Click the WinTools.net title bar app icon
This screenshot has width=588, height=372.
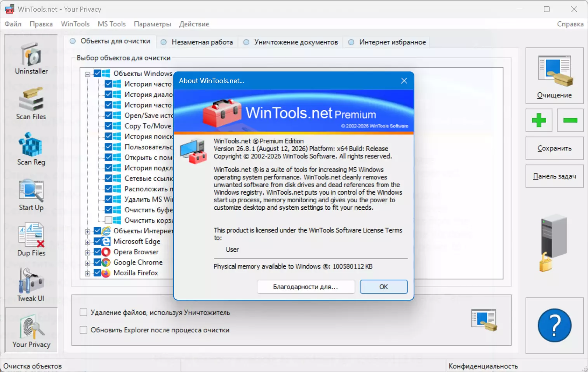point(10,9)
